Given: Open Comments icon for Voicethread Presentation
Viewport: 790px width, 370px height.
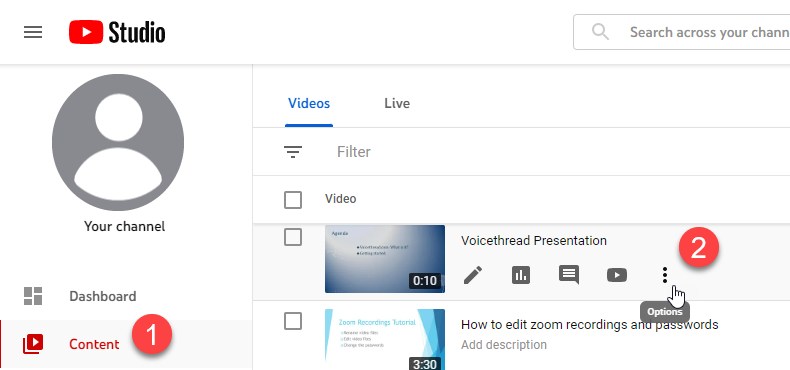Looking at the screenshot, I should (x=569, y=275).
